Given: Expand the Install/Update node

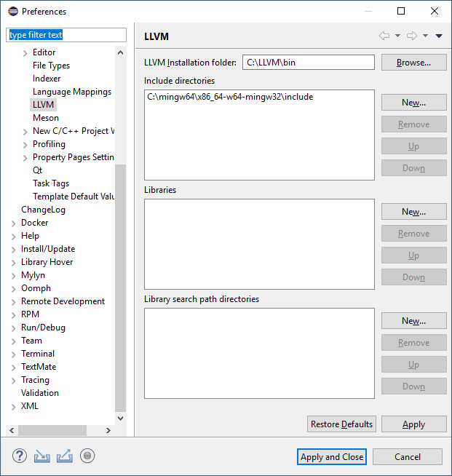Looking at the screenshot, I should point(14,250).
